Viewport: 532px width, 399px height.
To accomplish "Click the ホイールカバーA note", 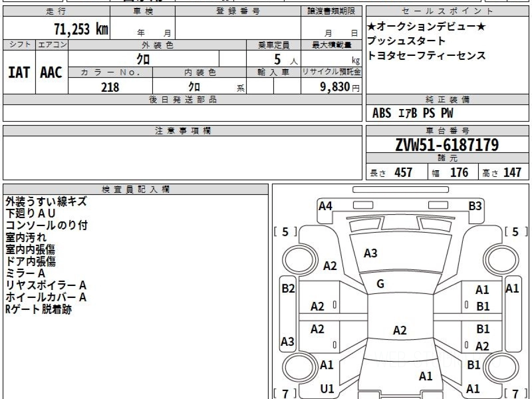I will (x=46, y=297).
